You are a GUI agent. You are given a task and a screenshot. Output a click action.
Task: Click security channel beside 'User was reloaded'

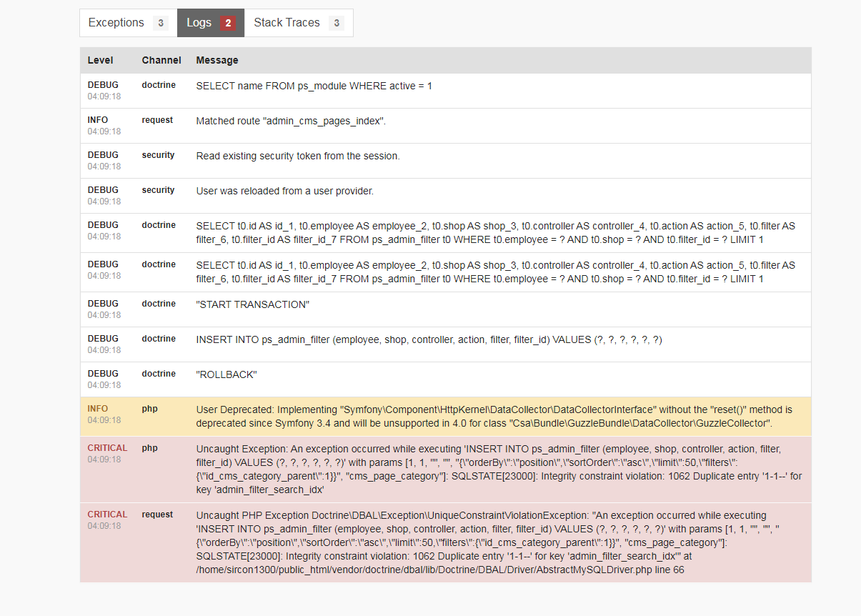coord(158,190)
